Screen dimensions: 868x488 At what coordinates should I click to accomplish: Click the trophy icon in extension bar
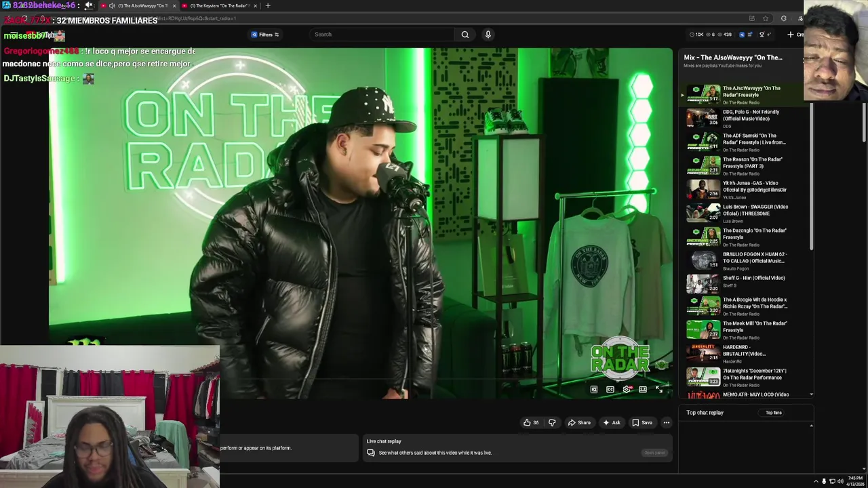point(762,35)
